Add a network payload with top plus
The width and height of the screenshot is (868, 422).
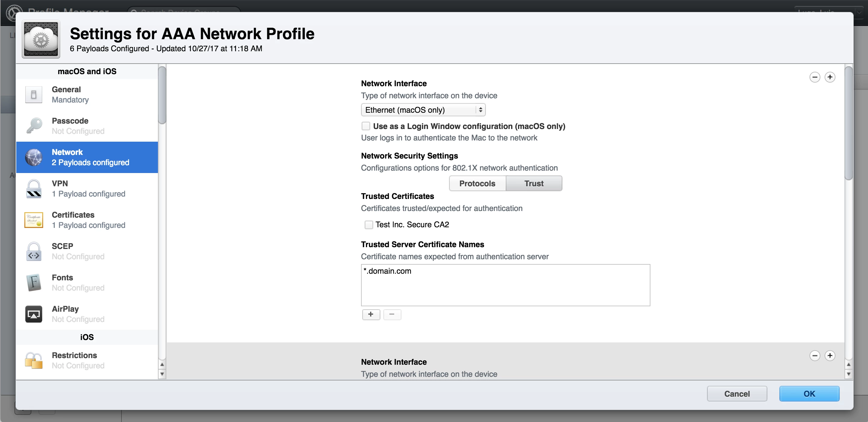pyautogui.click(x=830, y=77)
